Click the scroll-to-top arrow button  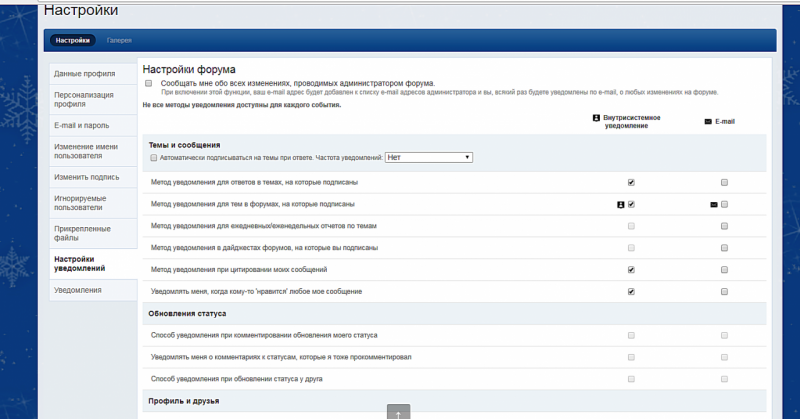click(x=398, y=412)
